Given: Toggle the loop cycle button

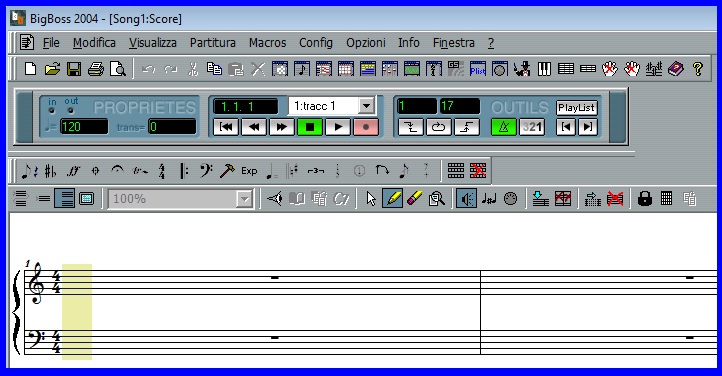Looking at the screenshot, I should (438, 127).
